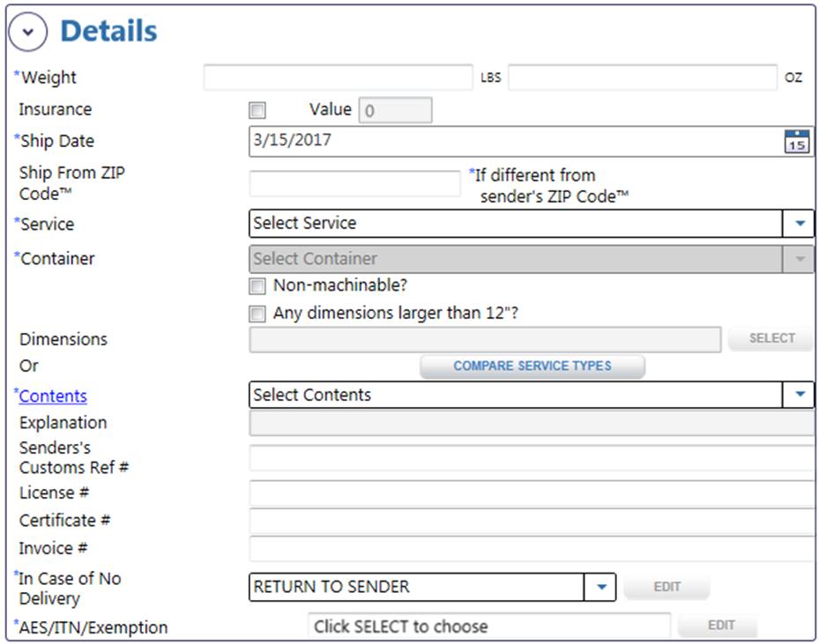819x644 pixels.
Task: Enable the Insurance checkbox
Action: pyautogui.click(x=257, y=110)
